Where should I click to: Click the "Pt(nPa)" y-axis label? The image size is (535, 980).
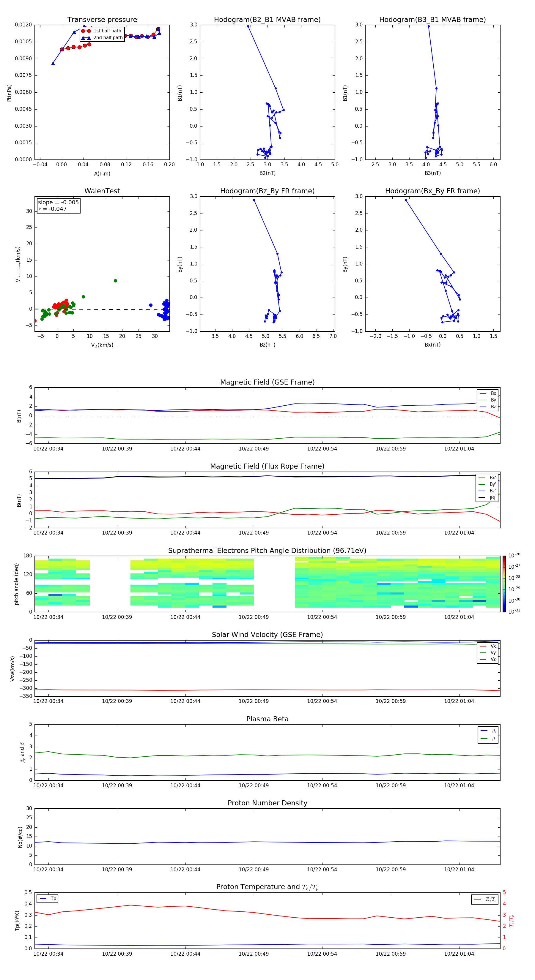(9, 93)
